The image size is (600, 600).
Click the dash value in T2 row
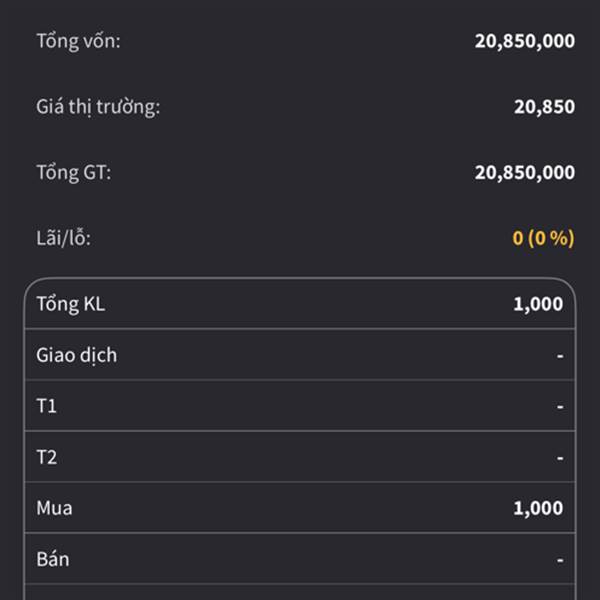click(x=560, y=458)
